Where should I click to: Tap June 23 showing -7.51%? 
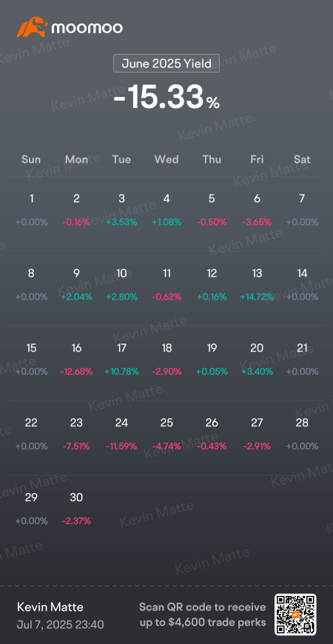76,434
